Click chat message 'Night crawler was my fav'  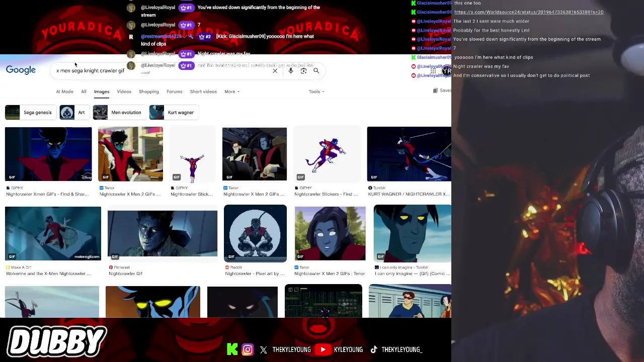tap(481, 66)
